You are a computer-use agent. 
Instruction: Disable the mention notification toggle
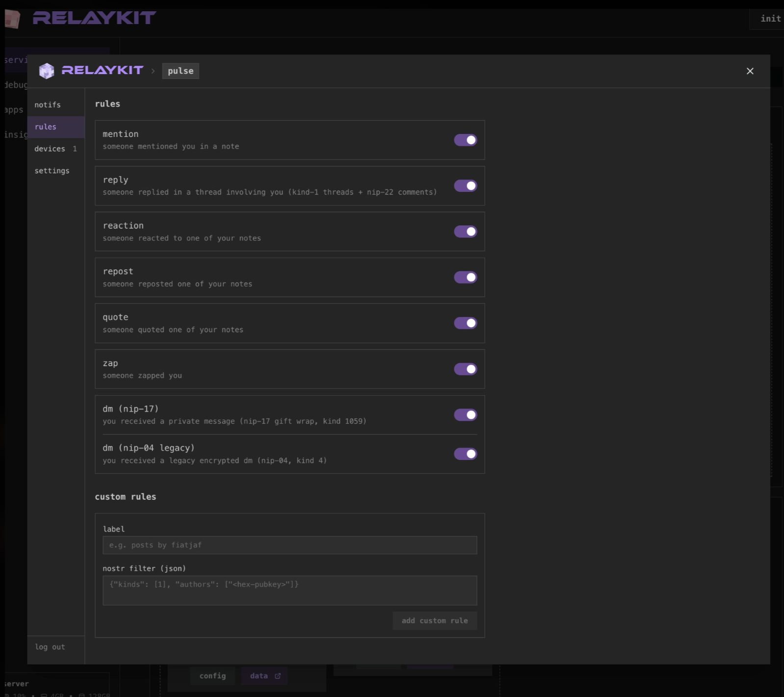click(x=465, y=140)
